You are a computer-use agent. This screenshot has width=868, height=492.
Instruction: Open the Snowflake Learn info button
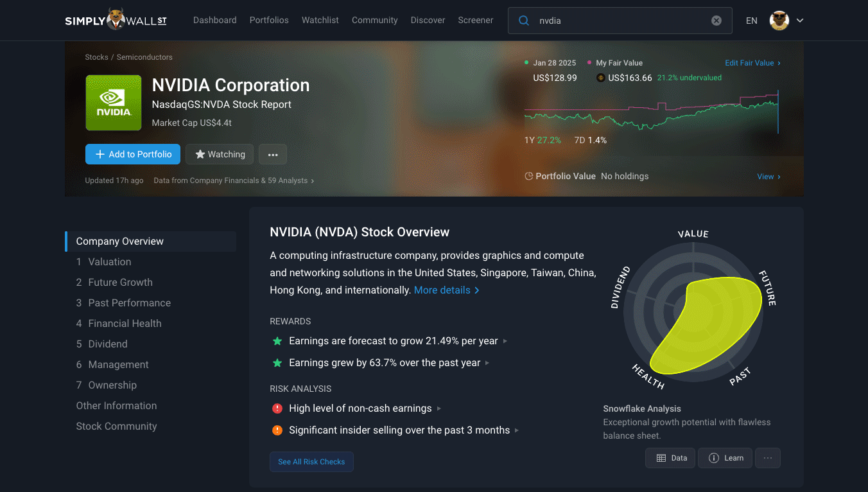(725, 458)
